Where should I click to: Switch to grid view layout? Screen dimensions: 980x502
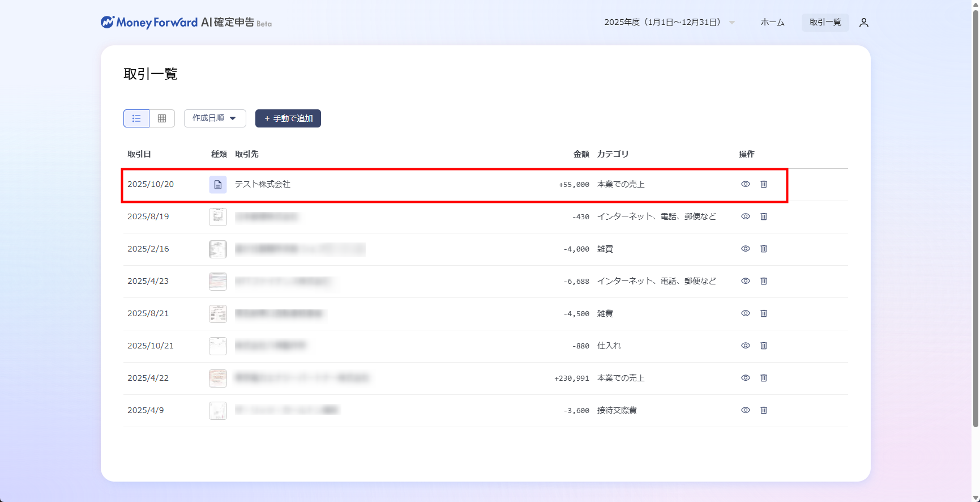pyautogui.click(x=162, y=118)
